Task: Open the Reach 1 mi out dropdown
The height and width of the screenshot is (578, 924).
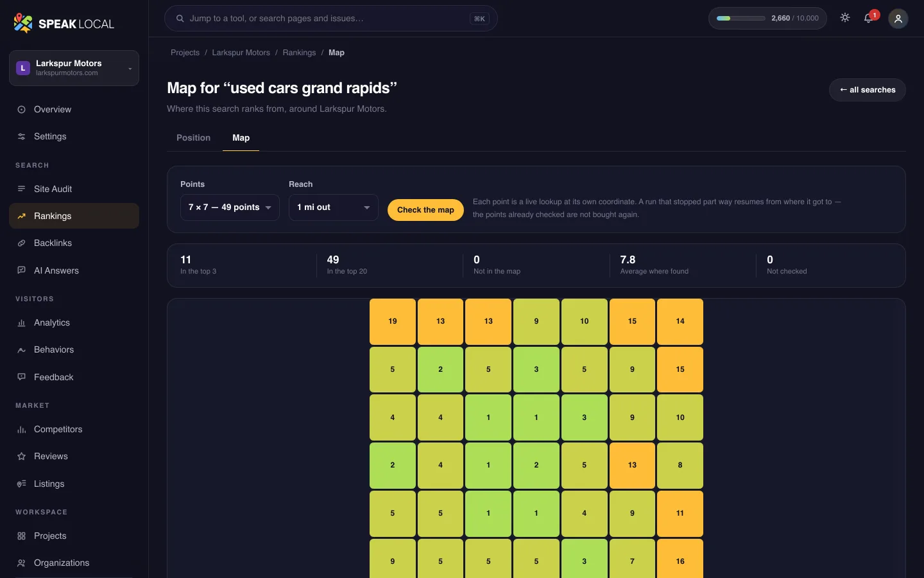Action: (x=334, y=207)
